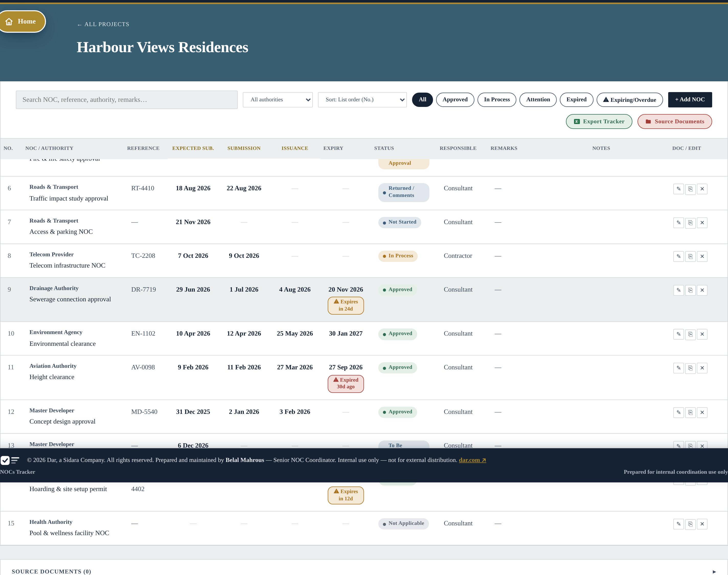Click Export Tracker button
728x575 pixels.
[x=599, y=121]
